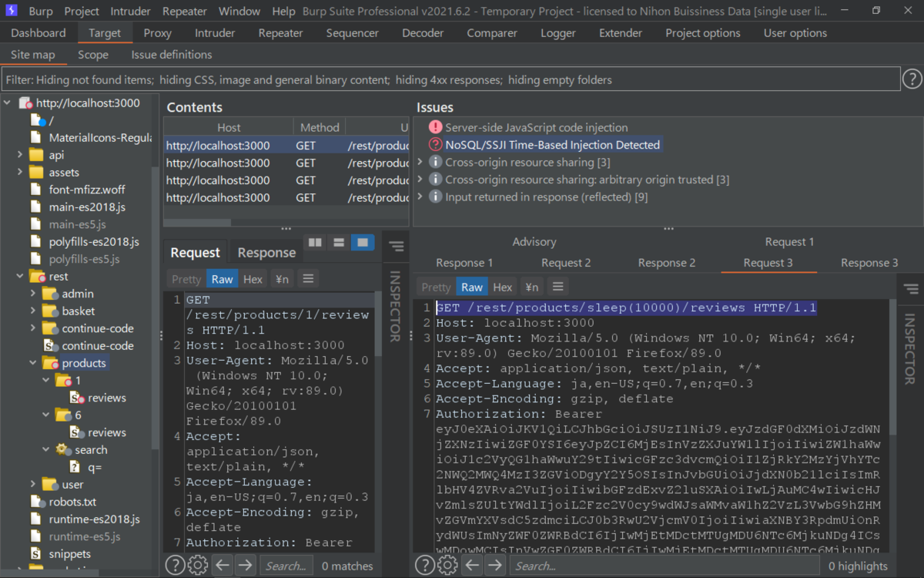Select the continue-code folder in tree
The height and width of the screenshot is (578, 924).
(98, 328)
